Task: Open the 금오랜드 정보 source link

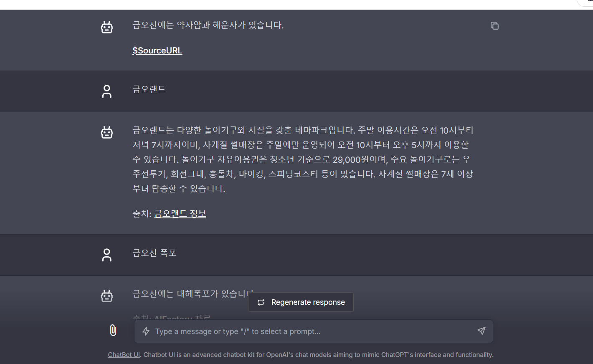Action: (x=180, y=214)
